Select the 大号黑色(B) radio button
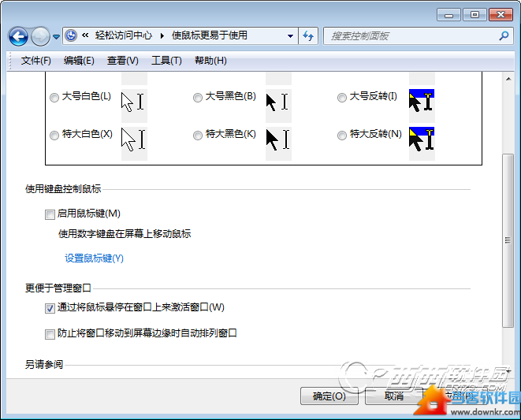521x420 pixels. [198, 98]
